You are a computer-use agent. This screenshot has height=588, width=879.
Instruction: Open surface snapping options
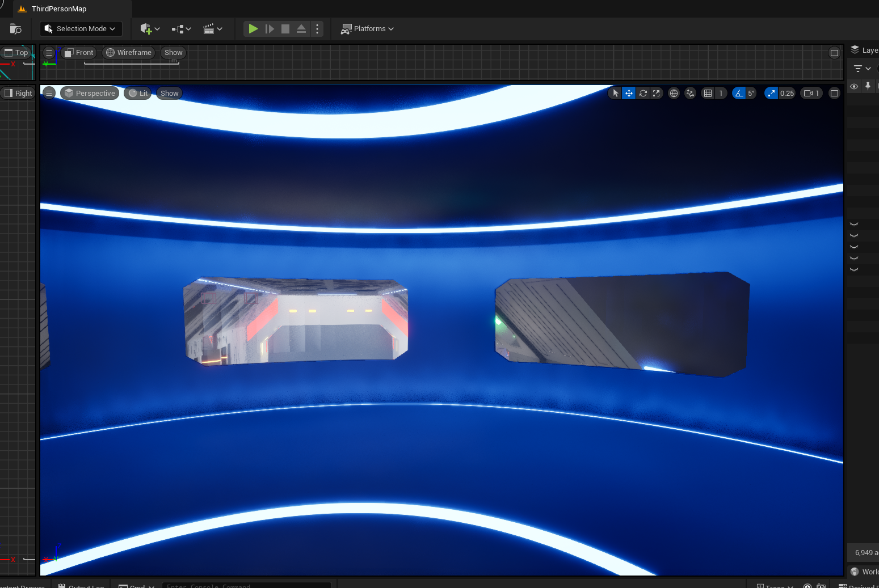point(690,94)
